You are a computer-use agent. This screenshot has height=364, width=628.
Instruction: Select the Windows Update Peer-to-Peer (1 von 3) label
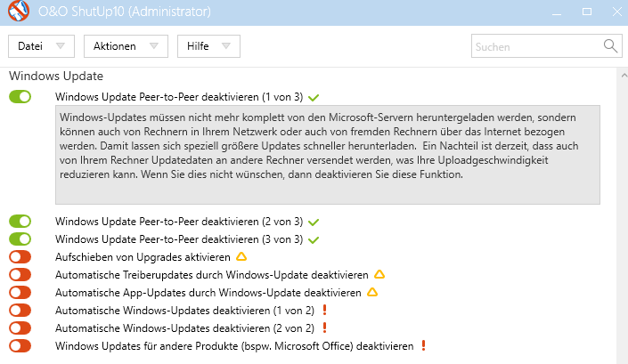click(x=179, y=97)
